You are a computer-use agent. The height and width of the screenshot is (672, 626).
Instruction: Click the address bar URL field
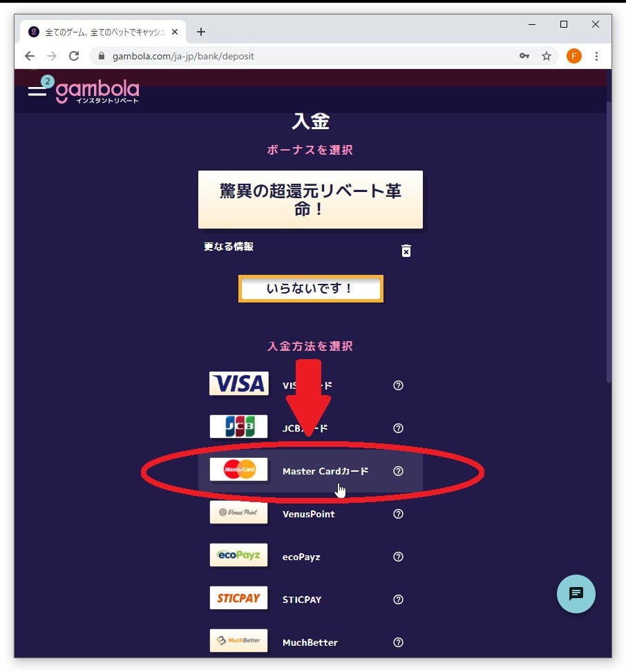[x=300, y=56]
